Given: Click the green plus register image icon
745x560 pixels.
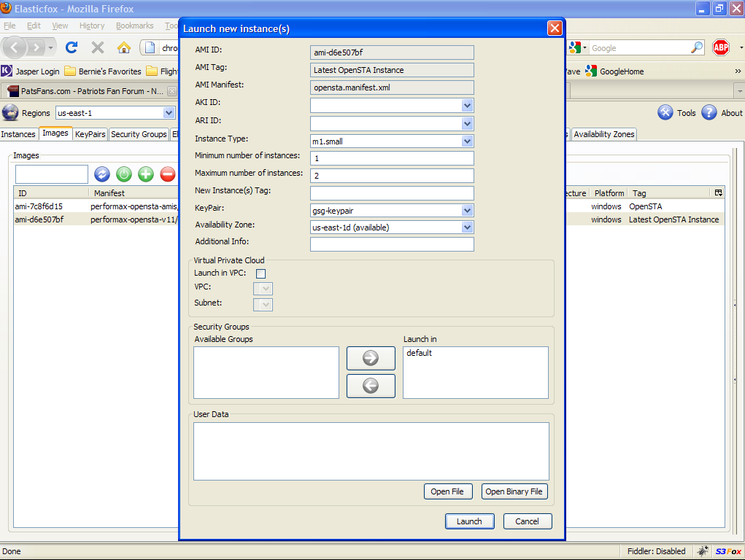Looking at the screenshot, I should coord(146,174).
